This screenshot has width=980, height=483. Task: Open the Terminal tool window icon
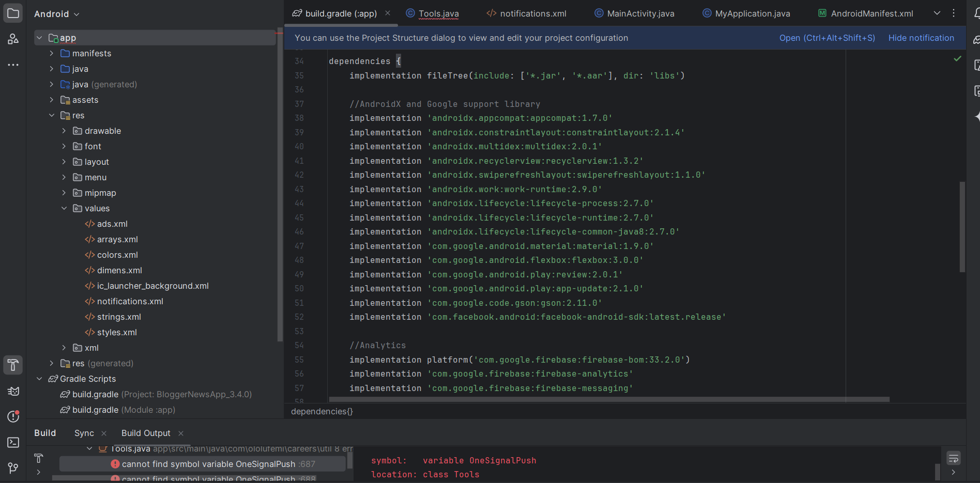tap(13, 442)
